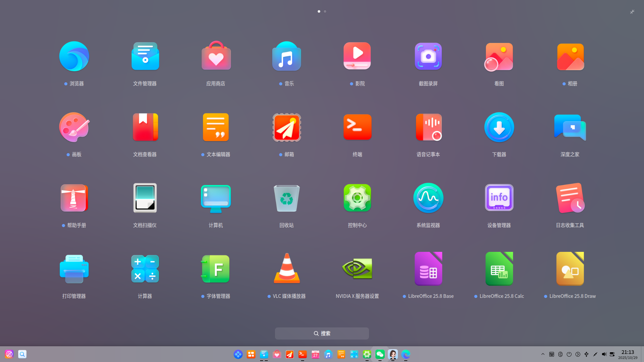Open VLC 媒体播放器
Viewport: 644px width, 362px height.
286,268
